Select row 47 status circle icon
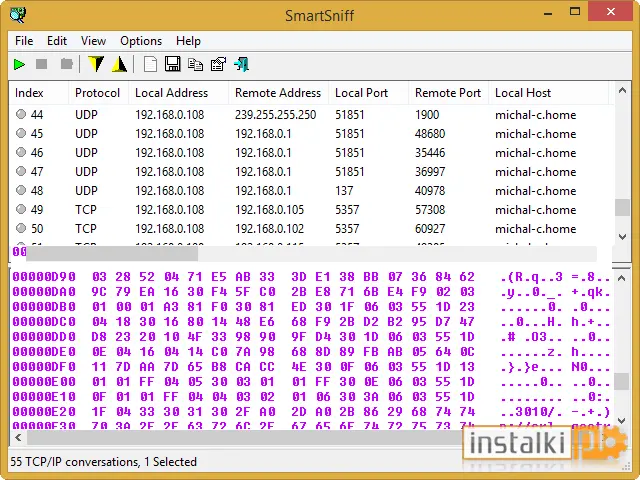Screen dimensions: 640x480 [x=21, y=171]
